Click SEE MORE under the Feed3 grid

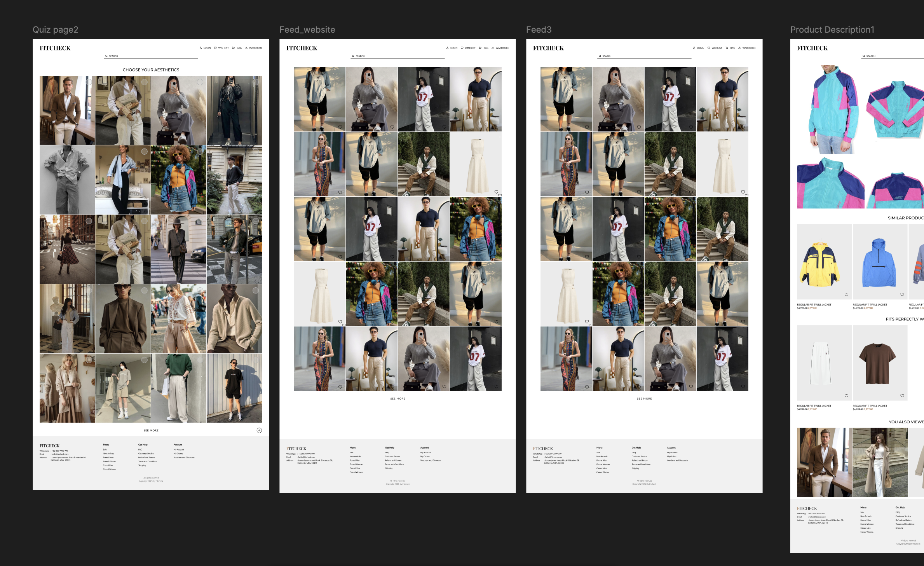pyautogui.click(x=644, y=398)
